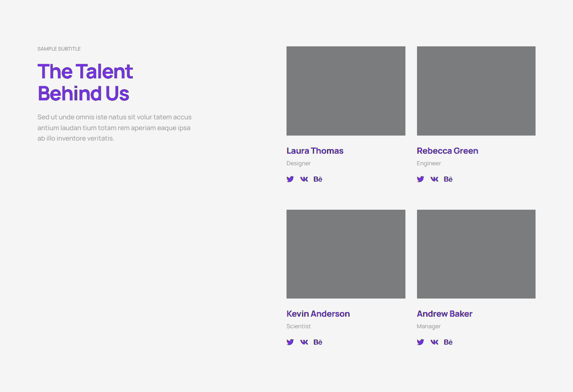Screen dimensions: 573x392
Task: Click Rebecca Green's Twitter icon
Action: (x=420, y=179)
